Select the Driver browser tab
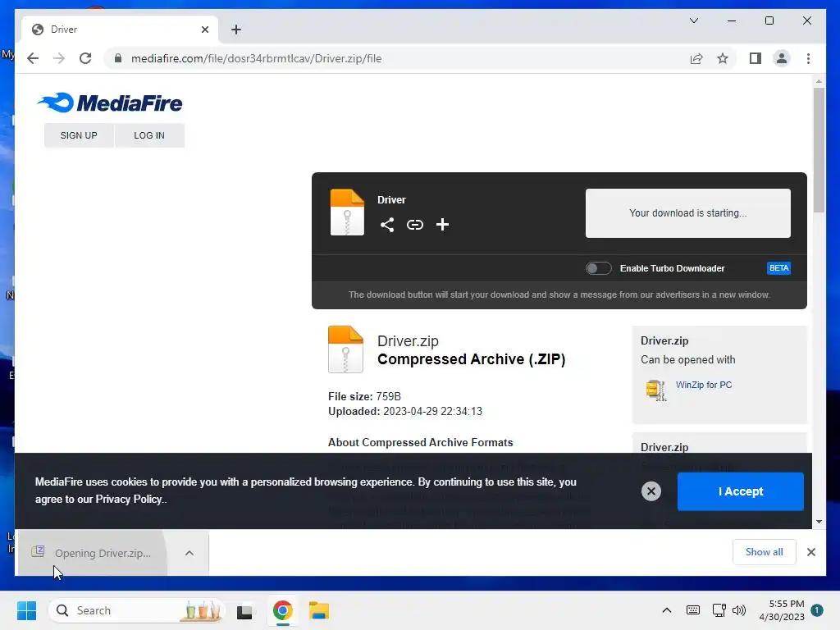 pos(119,30)
